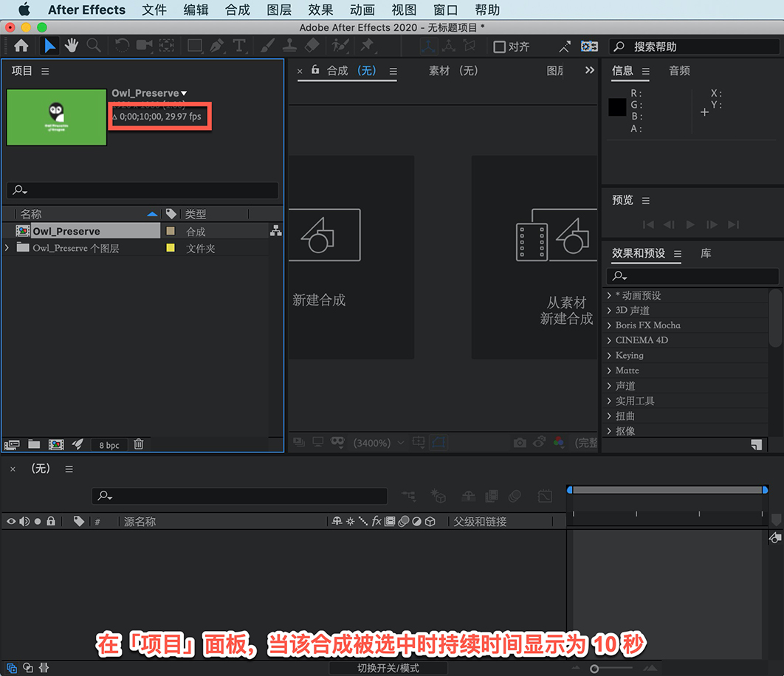
Task: Toggle the lock column header
Action: coord(51,521)
